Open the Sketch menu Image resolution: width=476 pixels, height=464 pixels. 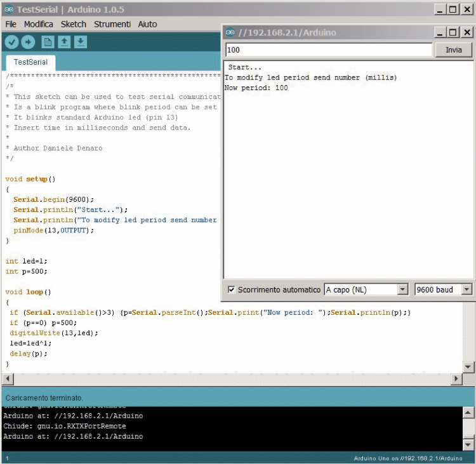click(x=74, y=24)
